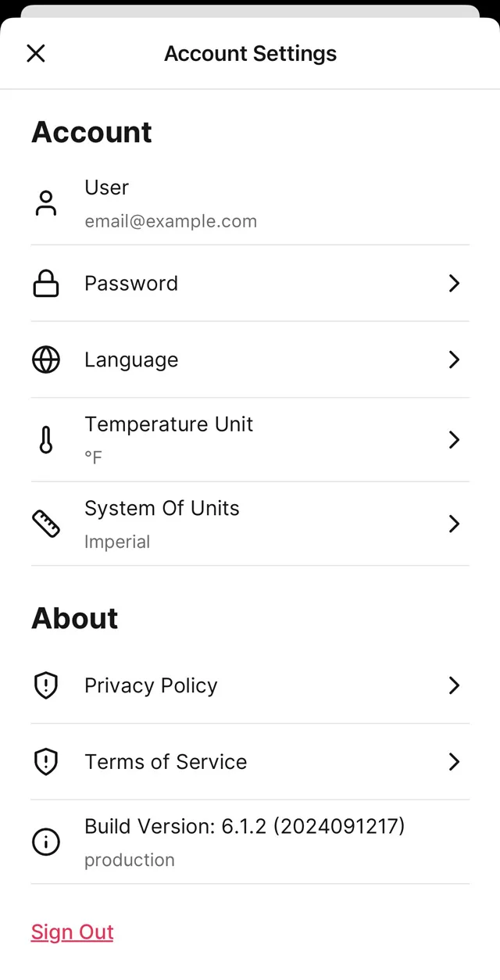Tap the user profile icon
The image size is (500, 980).
[46, 203]
